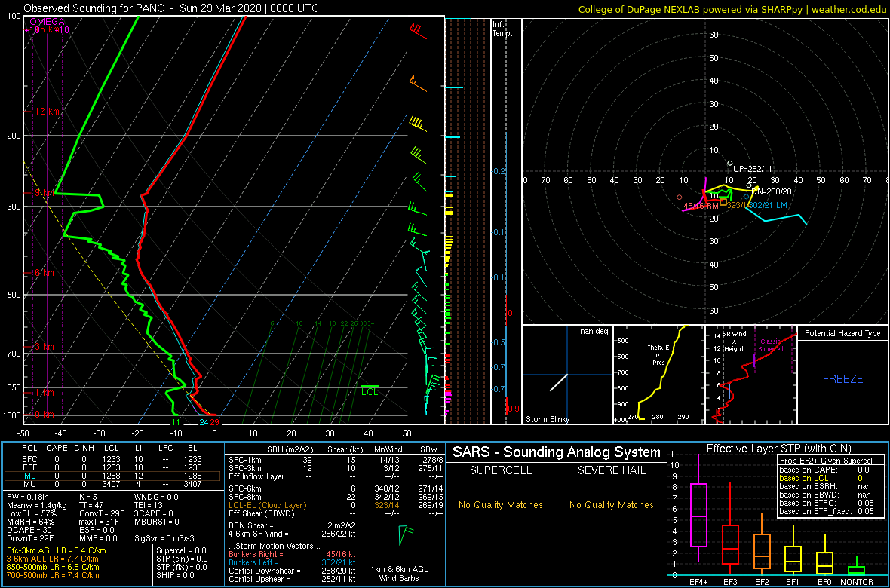This screenshot has width=890, height=588.
Task: Click the orange wind barb near 150 mb
Action: click(417, 83)
